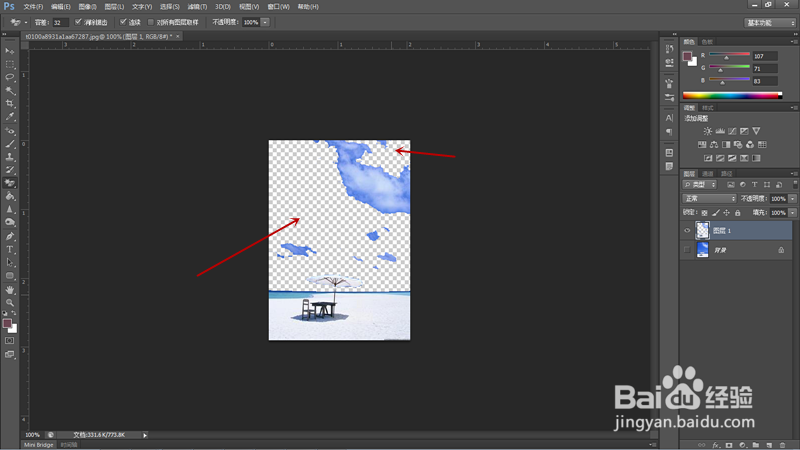Open the Mini Bridge panel tab
The width and height of the screenshot is (800, 450).
pyautogui.click(x=39, y=445)
